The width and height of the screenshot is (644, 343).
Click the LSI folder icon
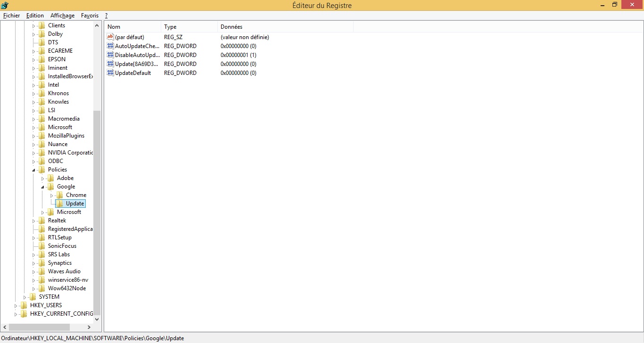(x=41, y=110)
